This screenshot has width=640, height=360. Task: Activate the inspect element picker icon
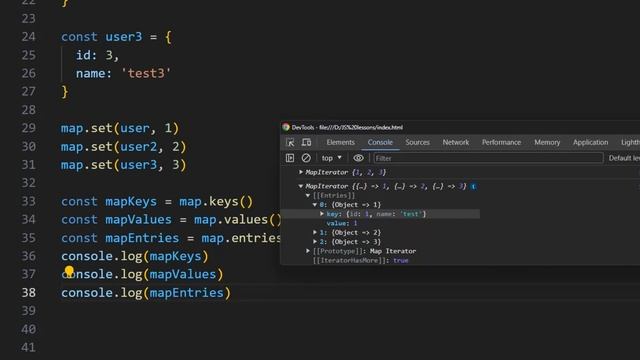[x=290, y=142]
